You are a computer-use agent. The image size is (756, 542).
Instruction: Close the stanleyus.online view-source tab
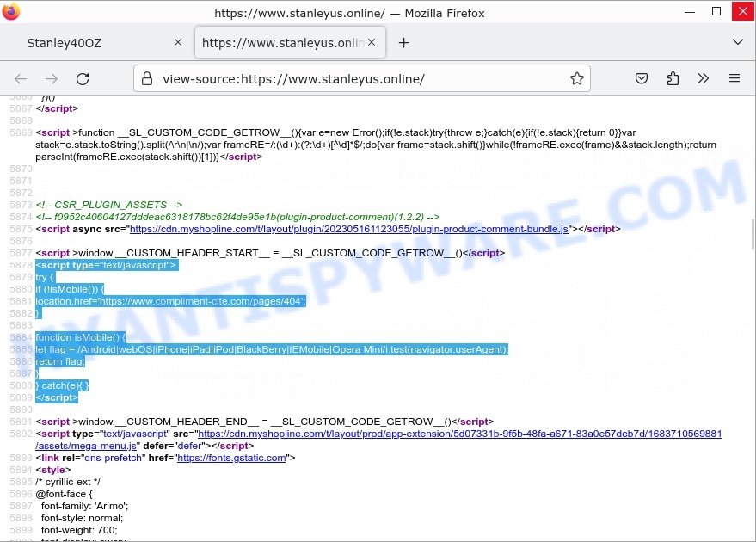coord(372,42)
